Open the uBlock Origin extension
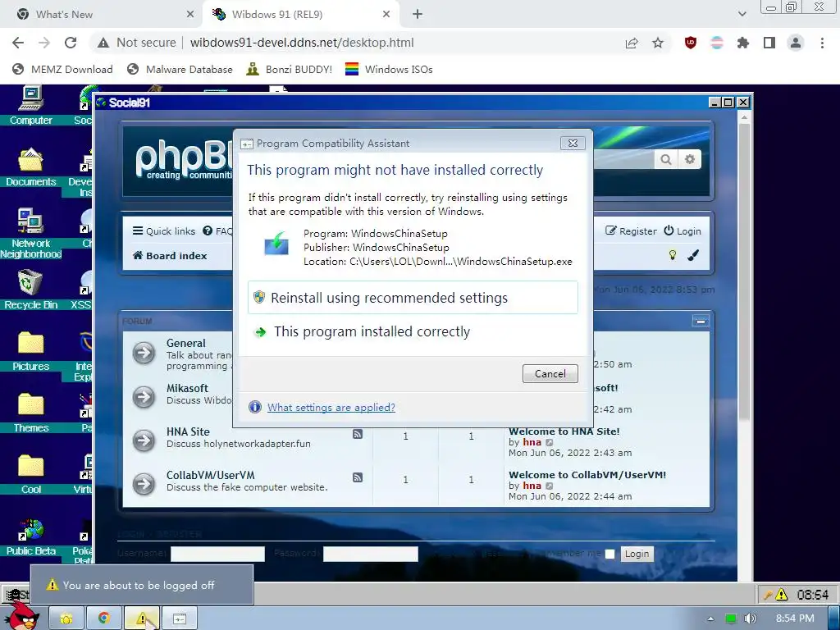The width and height of the screenshot is (840, 630). [691, 43]
